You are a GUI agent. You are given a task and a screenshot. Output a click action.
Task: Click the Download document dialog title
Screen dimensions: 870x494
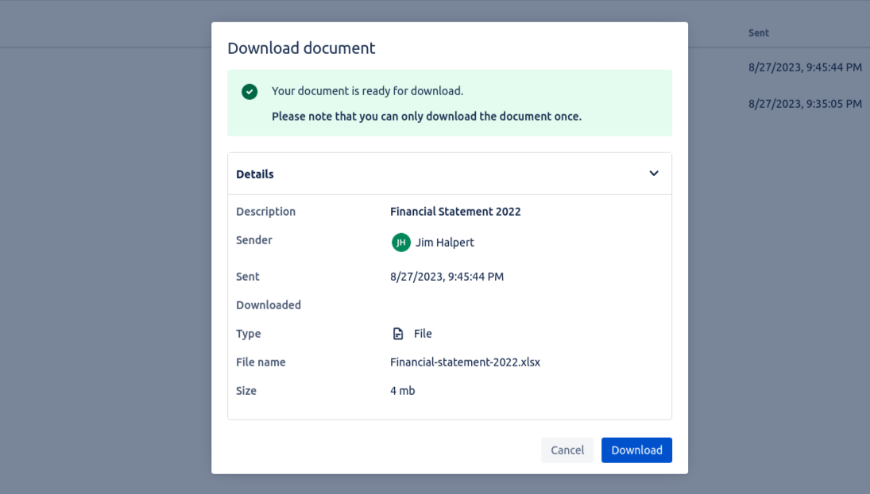coord(301,48)
